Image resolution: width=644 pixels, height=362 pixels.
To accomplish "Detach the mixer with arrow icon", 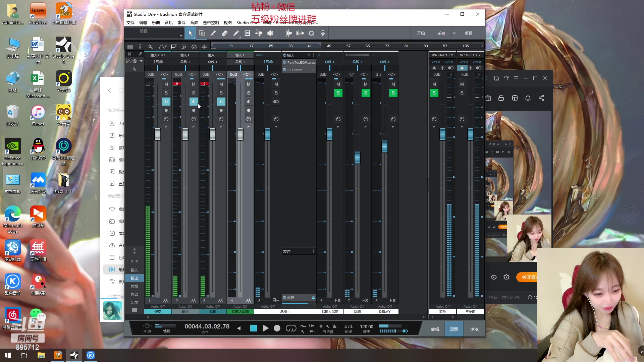I will (x=140, y=54).
